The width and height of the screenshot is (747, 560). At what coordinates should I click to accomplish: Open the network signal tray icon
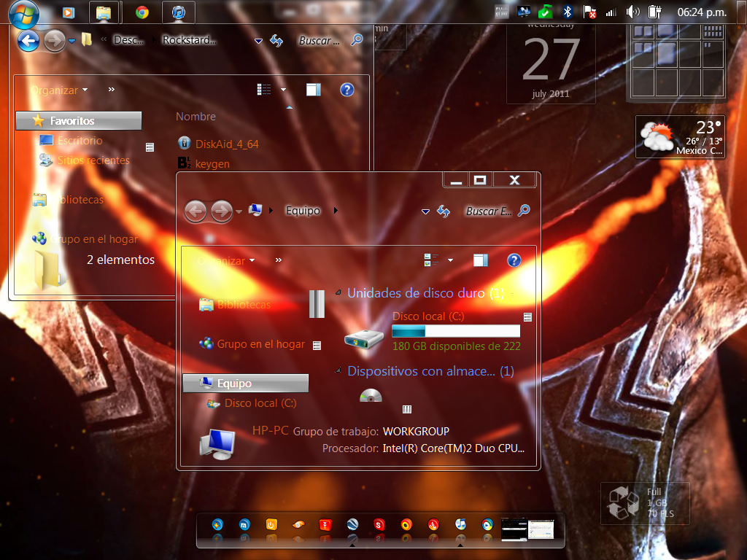(x=611, y=12)
